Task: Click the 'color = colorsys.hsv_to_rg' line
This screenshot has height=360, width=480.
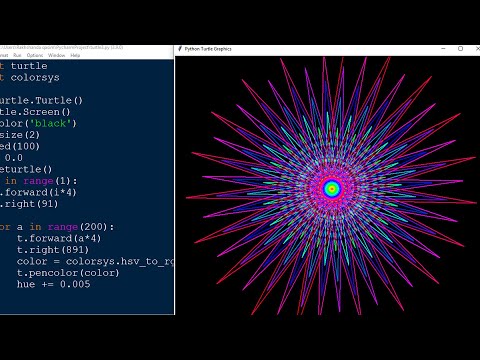Action: (x=95, y=262)
